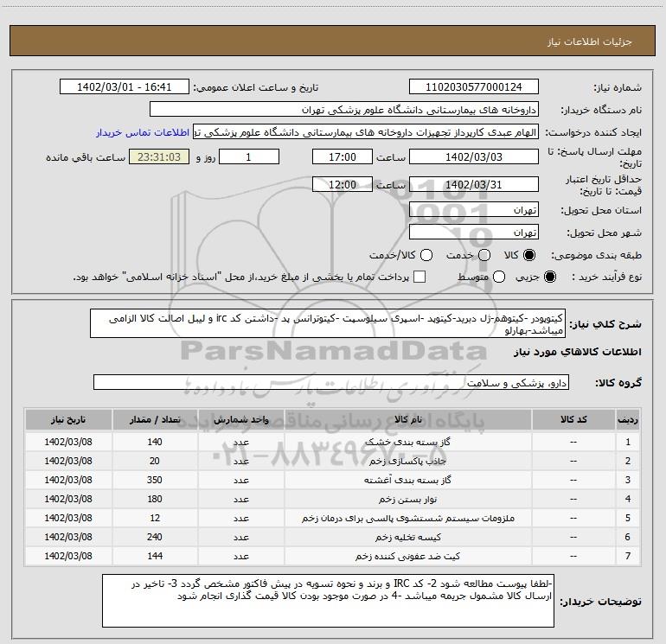
Task: Click quantity cell 144
Action: (155, 556)
